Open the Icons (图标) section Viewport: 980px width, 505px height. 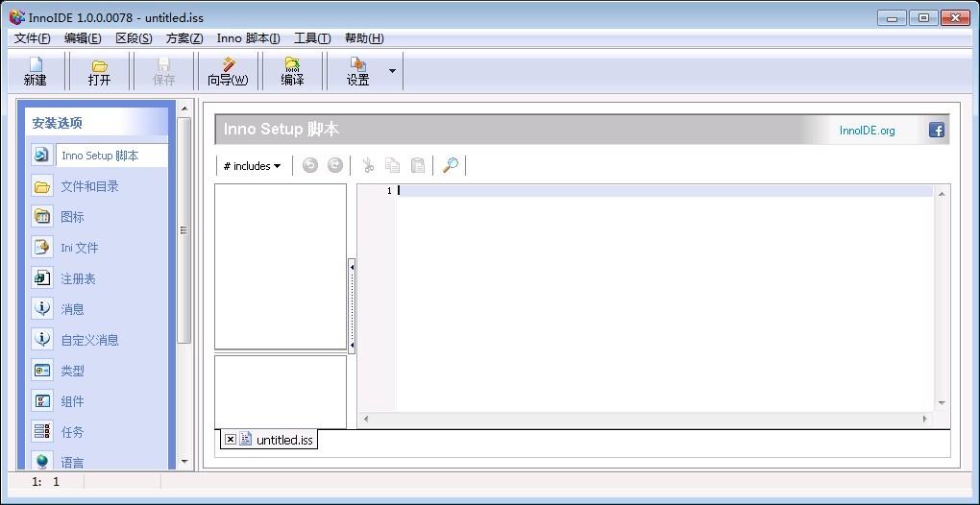[72, 217]
